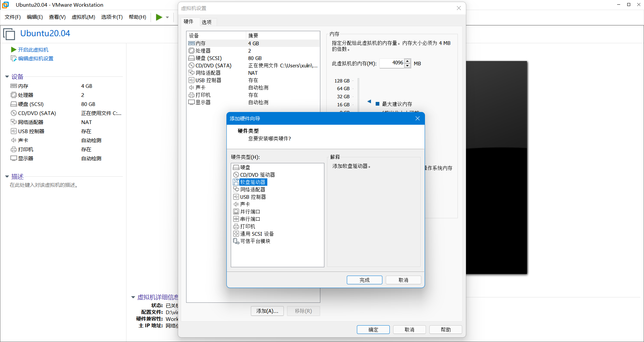The width and height of the screenshot is (644, 342).
Task: Collapse the 设备 section in main window
Action: click(7, 77)
